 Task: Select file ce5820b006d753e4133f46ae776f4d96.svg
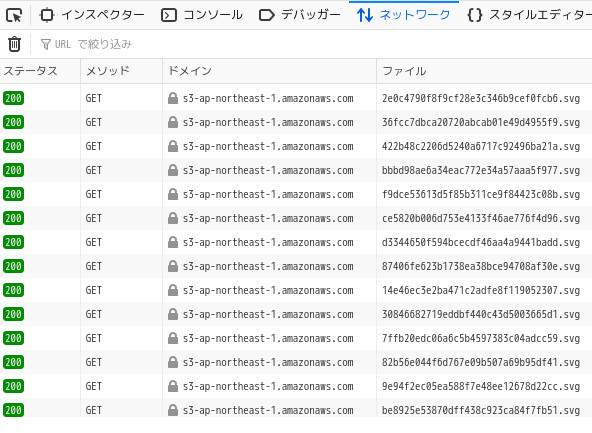tap(481, 218)
